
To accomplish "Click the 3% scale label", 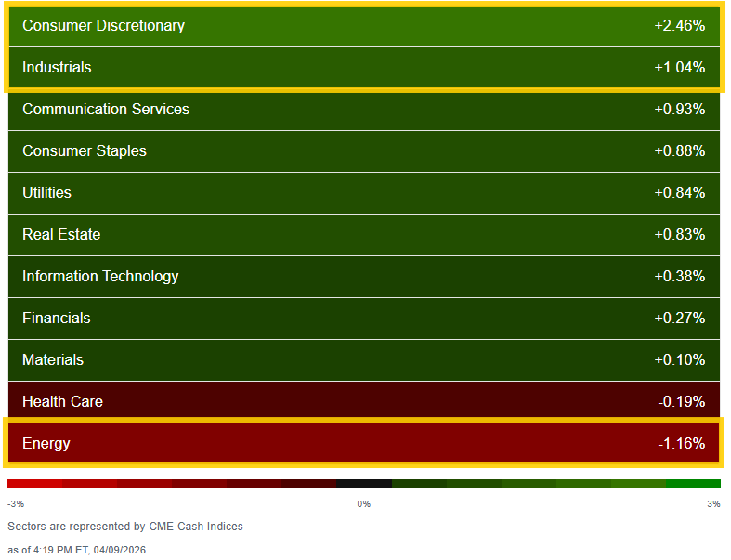I will pyautogui.click(x=713, y=504).
